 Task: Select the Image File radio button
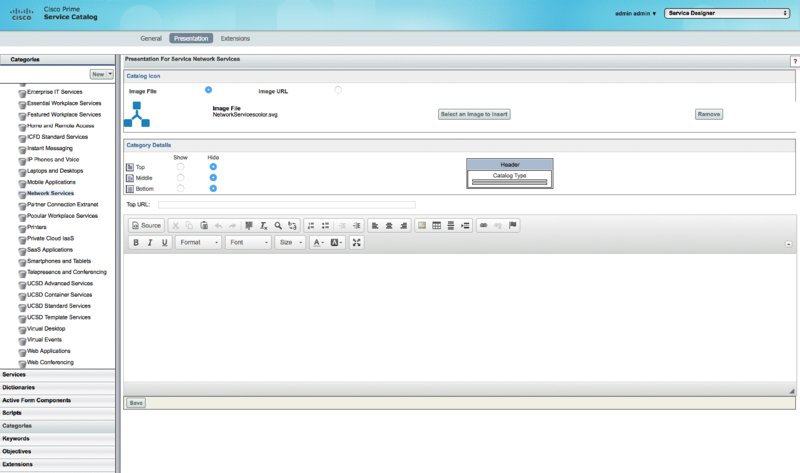(208, 90)
